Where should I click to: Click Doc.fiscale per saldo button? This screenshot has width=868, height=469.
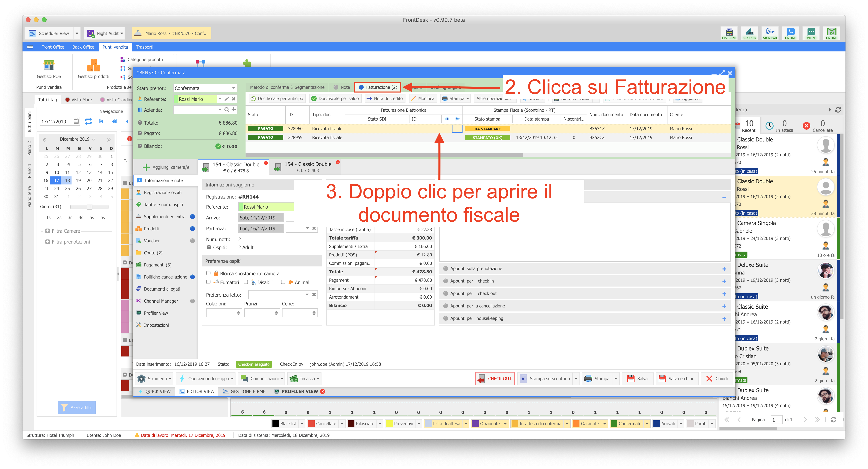click(x=335, y=98)
